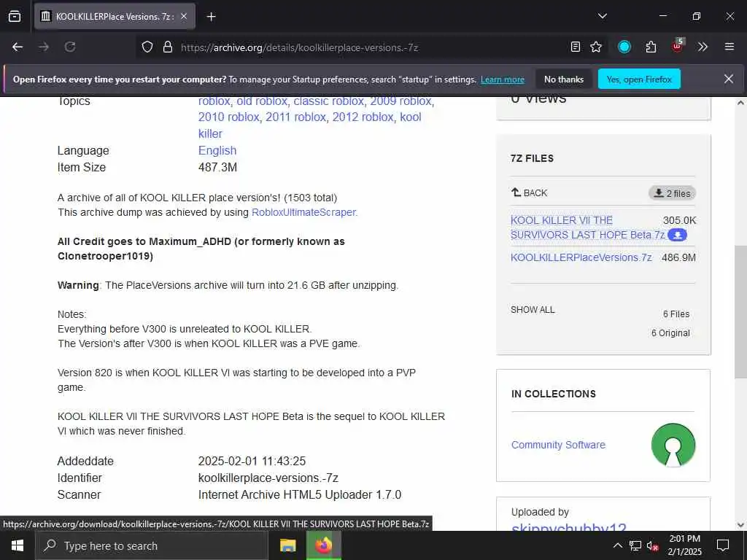Dismiss the startup notification bar

pyautogui.click(x=729, y=79)
